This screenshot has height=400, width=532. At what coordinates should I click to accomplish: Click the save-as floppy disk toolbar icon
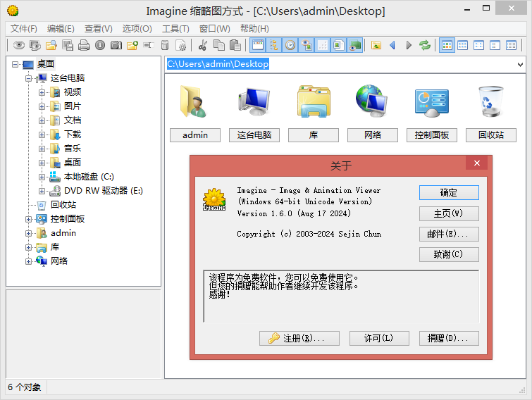pyautogui.click(x=68, y=45)
